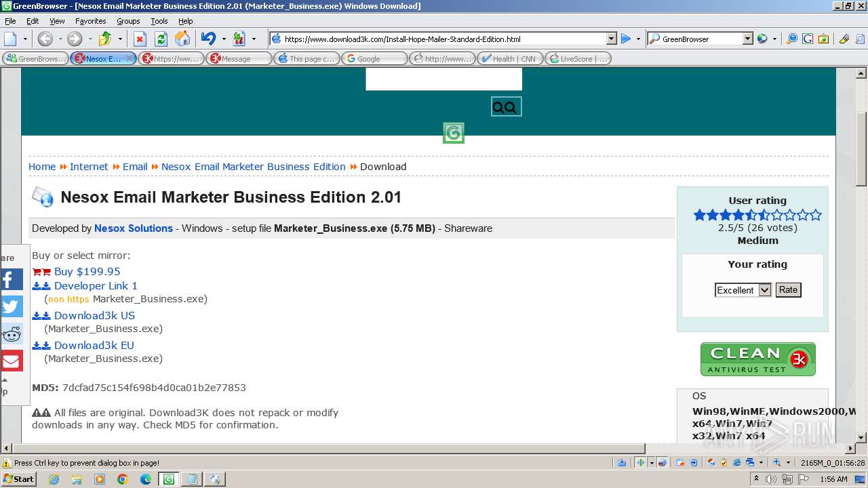Click the vertical page scrollbar thumb
Viewport: 868px width, 488px height.
(x=861, y=148)
